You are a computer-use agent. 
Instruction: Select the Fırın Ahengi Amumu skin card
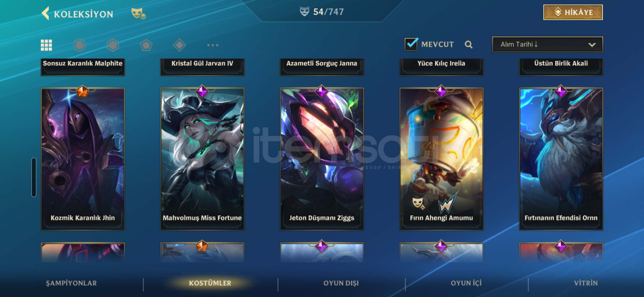tap(441, 159)
